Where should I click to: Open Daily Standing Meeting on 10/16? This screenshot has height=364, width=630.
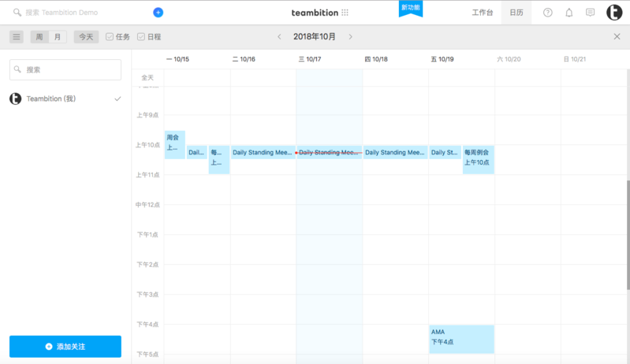(263, 152)
